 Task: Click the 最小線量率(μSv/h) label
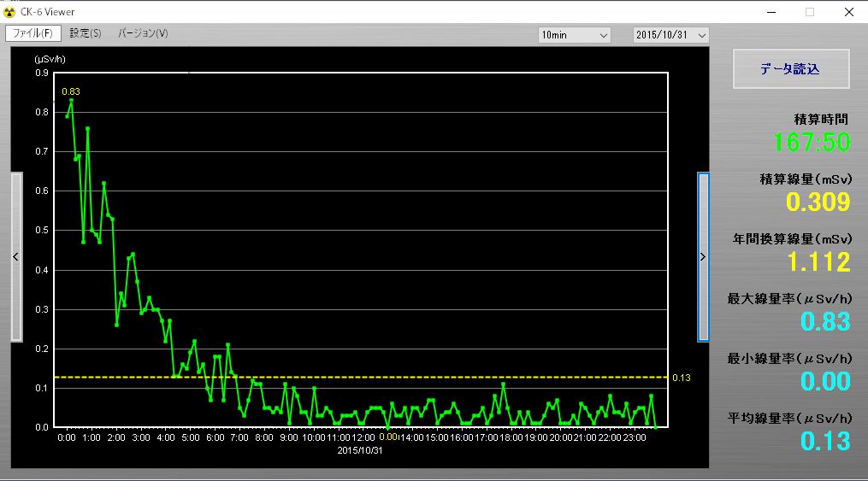(789, 358)
